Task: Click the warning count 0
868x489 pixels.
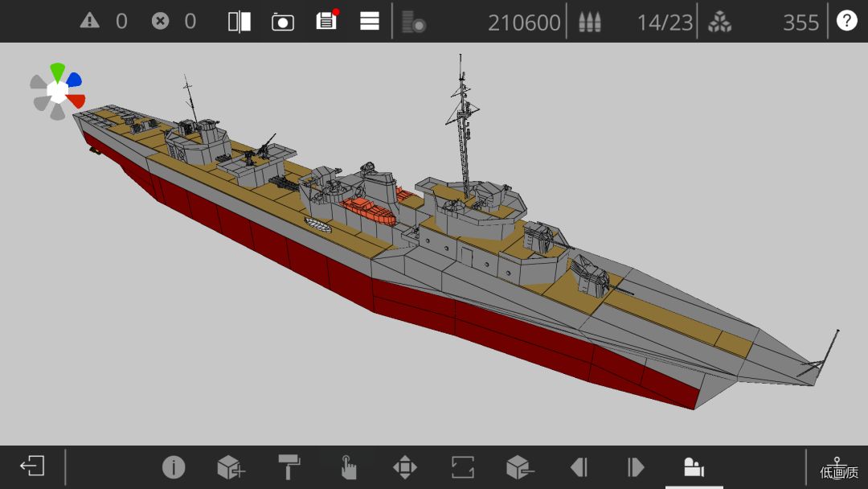Action: [122, 22]
